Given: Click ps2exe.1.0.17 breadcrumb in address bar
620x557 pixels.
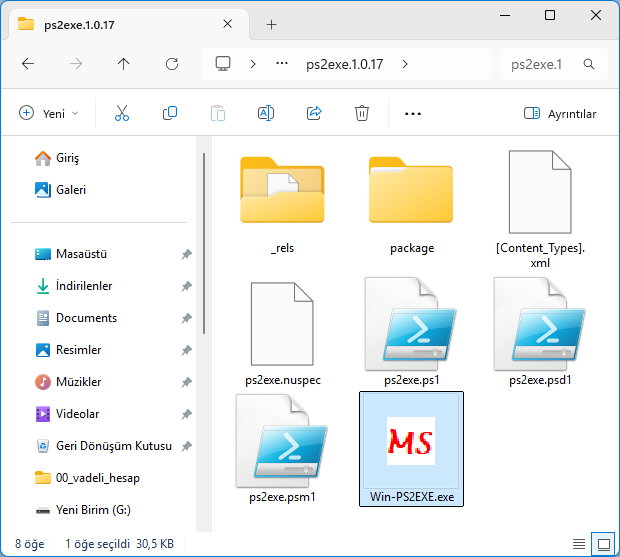Looking at the screenshot, I should pos(344,64).
